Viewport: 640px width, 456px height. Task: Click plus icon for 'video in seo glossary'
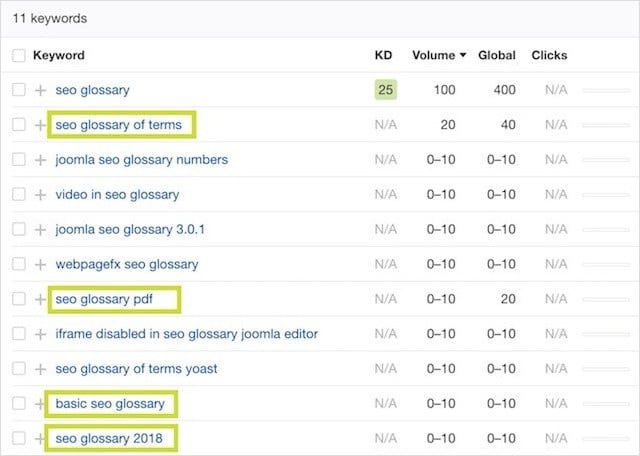pos(41,195)
